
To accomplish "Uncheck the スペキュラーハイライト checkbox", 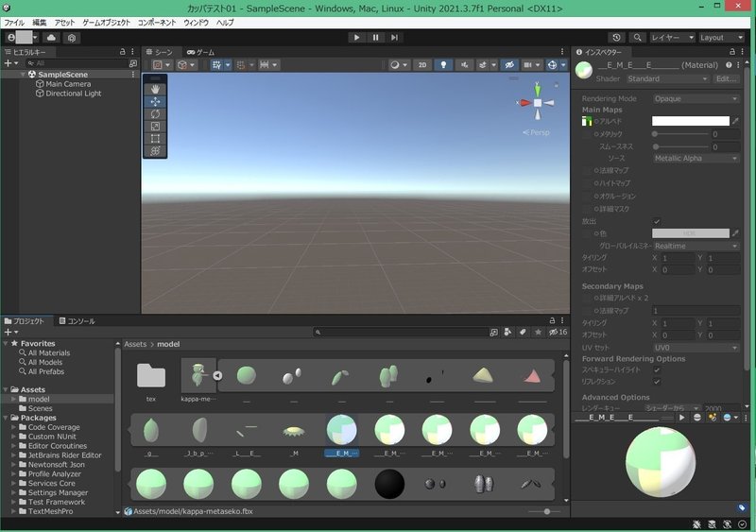I will [657, 369].
